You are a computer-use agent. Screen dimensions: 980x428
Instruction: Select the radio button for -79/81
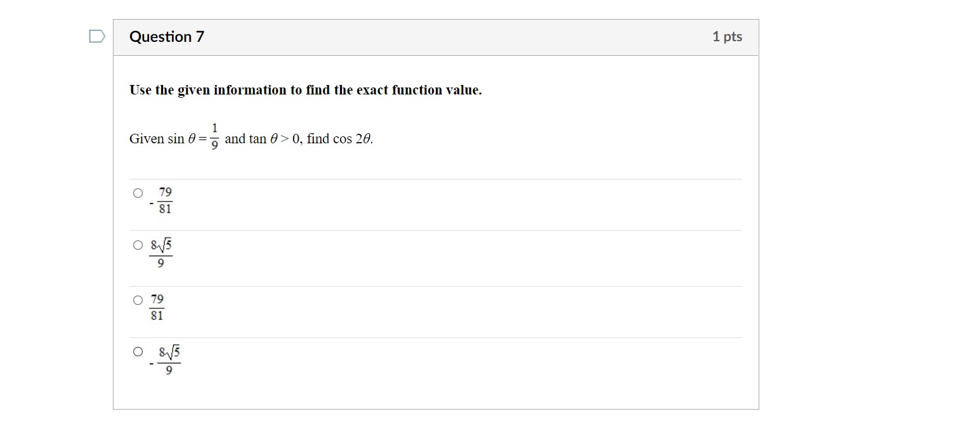[138, 193]
